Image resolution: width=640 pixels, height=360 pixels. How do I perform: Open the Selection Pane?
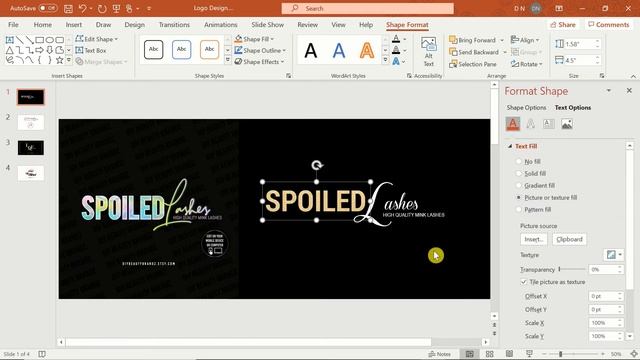tap(473, 64)
